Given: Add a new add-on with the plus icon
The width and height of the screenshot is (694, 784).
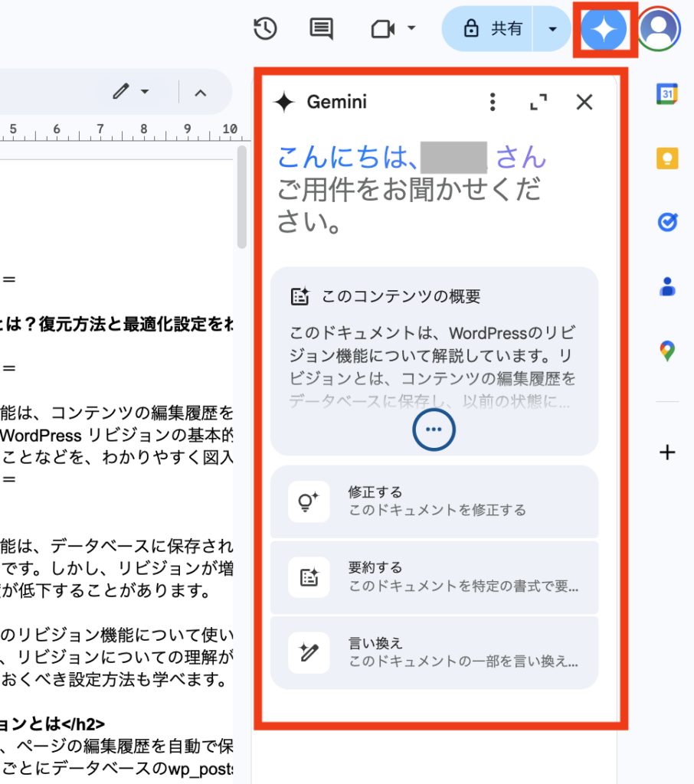Looking at the screenshot, I should [x=667, y=452].
